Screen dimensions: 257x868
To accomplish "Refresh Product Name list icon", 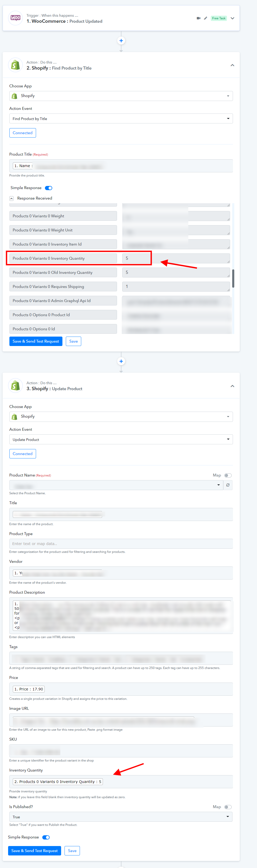I will tap(228, 485).
